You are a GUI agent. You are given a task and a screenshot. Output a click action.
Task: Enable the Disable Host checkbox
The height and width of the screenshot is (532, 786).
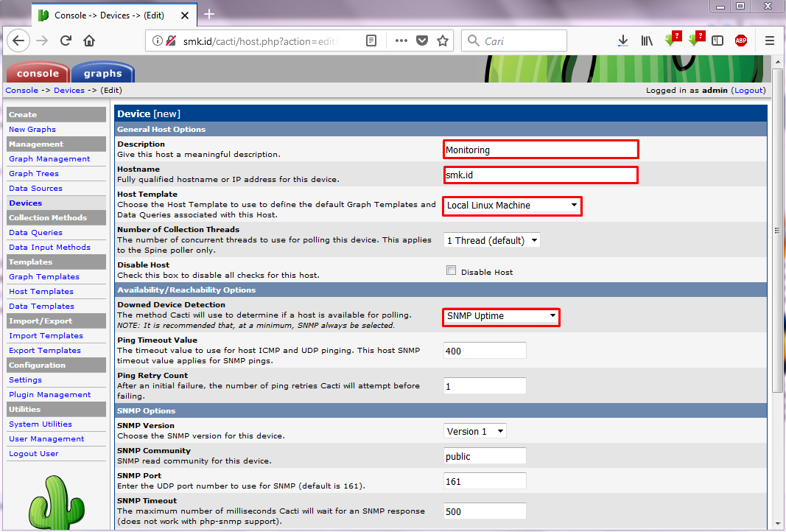click(x=451, y=270)
